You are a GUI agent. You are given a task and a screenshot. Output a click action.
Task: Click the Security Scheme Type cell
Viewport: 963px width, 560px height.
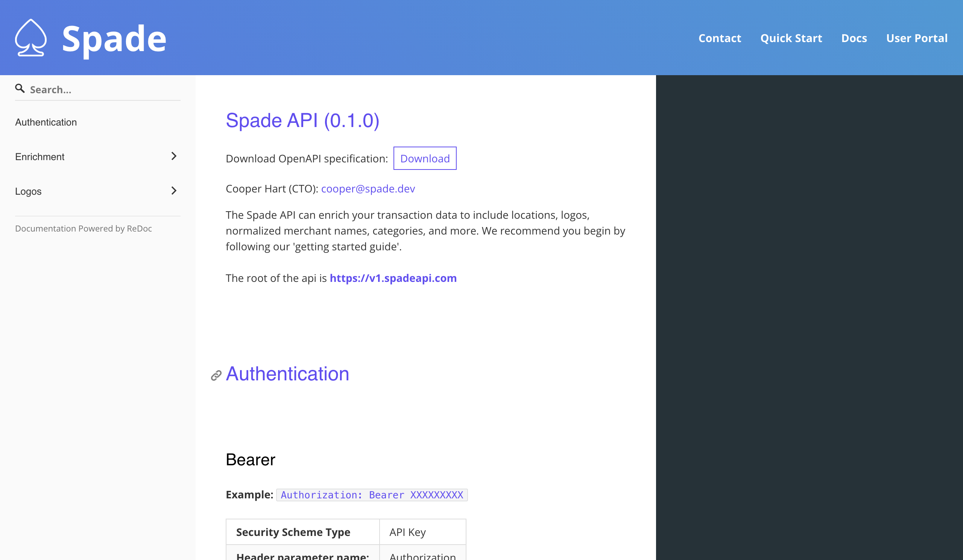point(303,532)
